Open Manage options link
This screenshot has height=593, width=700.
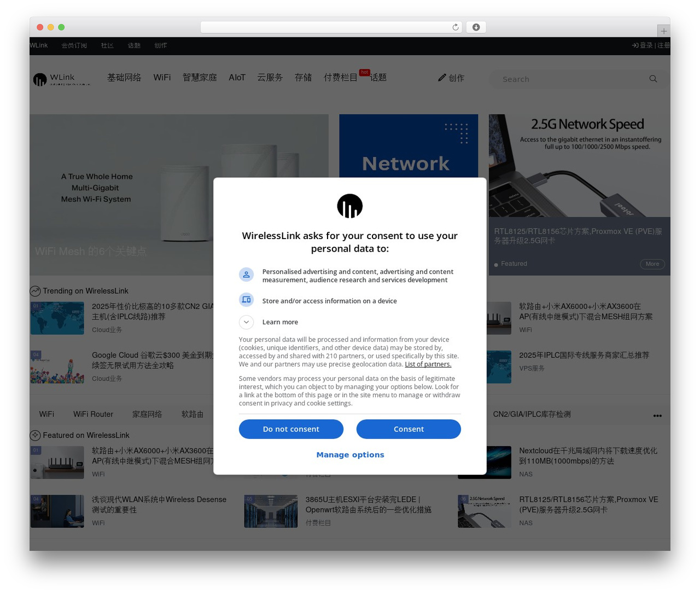(x=350, y=455)
